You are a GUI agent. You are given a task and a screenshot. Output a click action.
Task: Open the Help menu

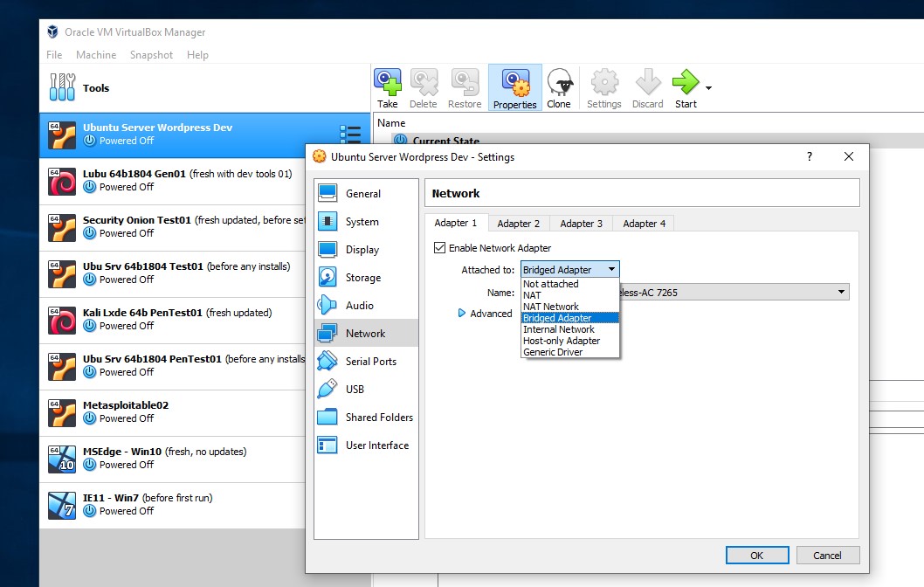(x=197, y=55)
